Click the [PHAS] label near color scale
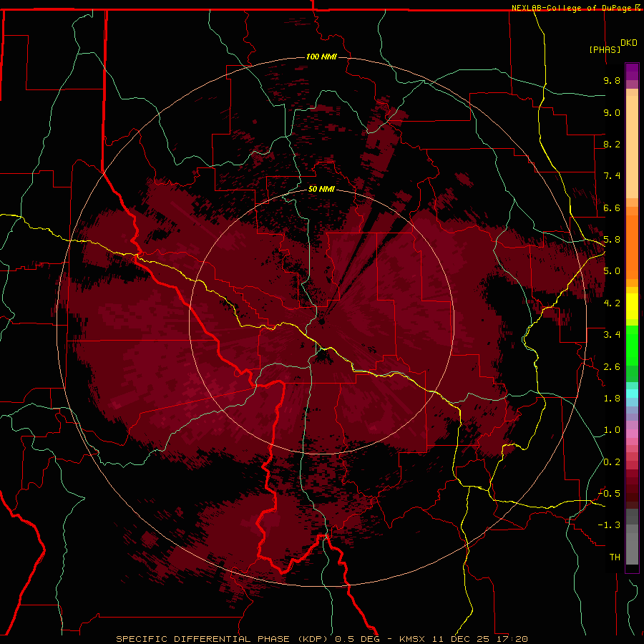The width and height of the screenshot is (644, 644). click(x=605, y=49)
